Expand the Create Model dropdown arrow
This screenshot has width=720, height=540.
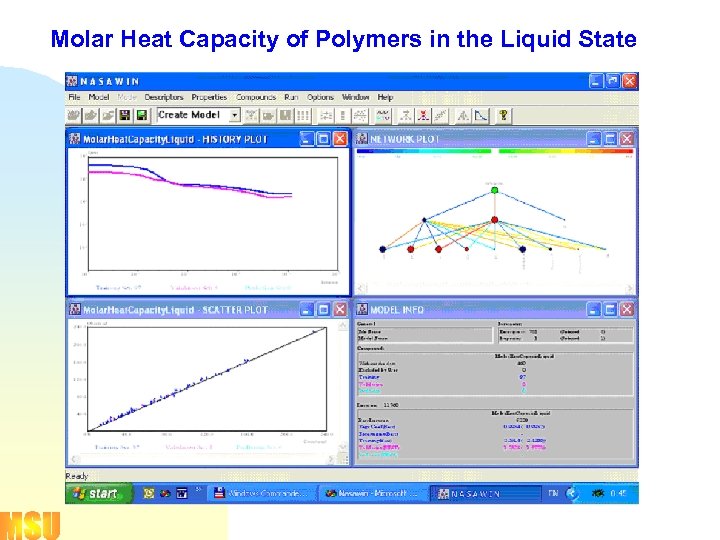[x=235, y=115]
